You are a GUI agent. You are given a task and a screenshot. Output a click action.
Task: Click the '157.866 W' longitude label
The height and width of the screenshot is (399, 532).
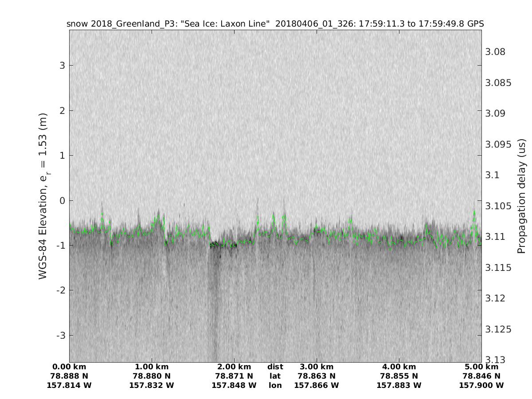(317, 386)
